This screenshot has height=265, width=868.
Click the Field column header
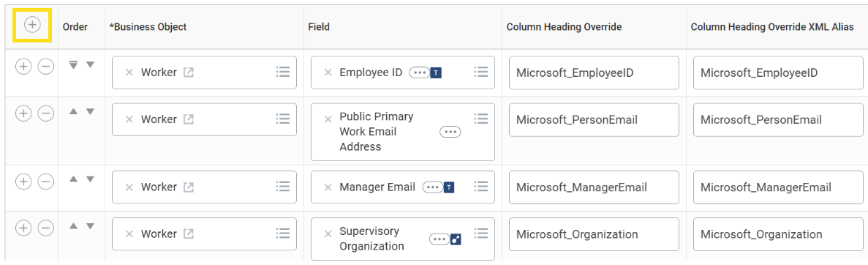[x=319, y=26]
